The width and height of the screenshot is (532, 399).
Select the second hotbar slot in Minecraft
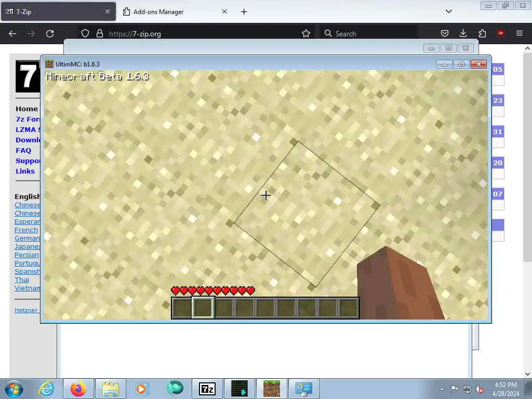[x=203, y=308]
